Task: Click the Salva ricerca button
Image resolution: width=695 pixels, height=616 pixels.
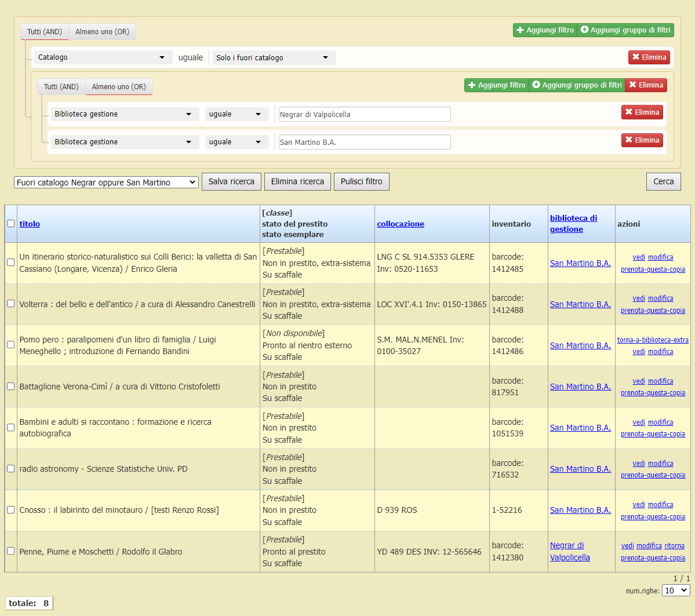Action: point(231,182)
